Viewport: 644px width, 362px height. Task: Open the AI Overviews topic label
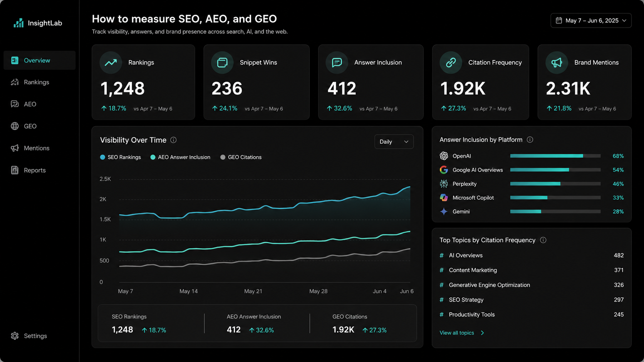466,255
